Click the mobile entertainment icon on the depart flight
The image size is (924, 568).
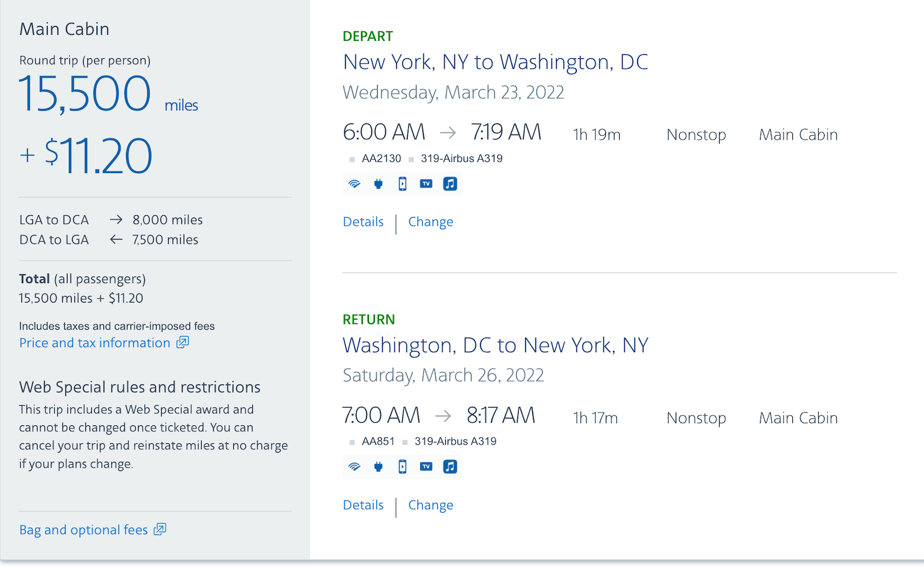tap(402, 184)
